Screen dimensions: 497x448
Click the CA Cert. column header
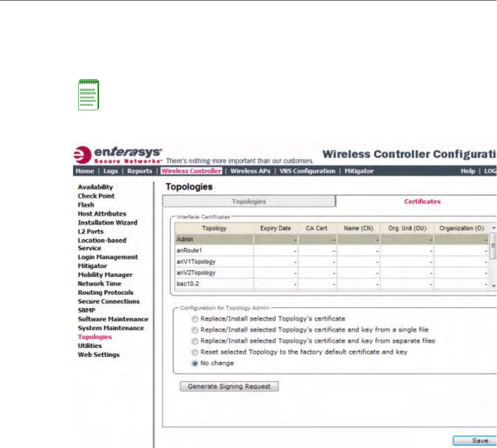click(x=317, y=228)
